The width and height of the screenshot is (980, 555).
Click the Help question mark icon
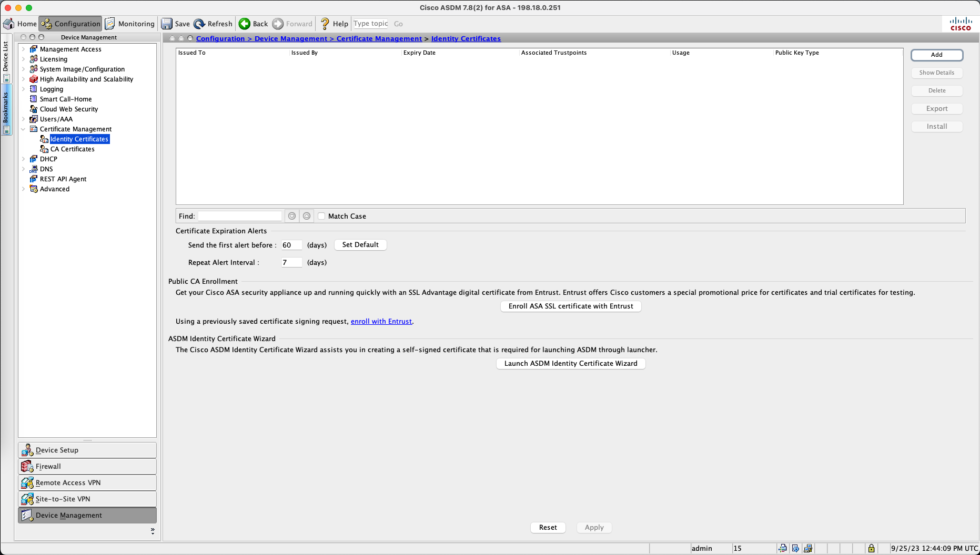tap(325, 24)
